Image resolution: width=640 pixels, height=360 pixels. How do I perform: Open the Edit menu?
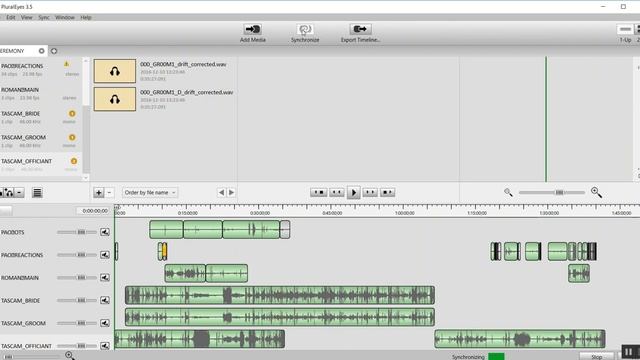pyautogui.click(x=11, y=18)
